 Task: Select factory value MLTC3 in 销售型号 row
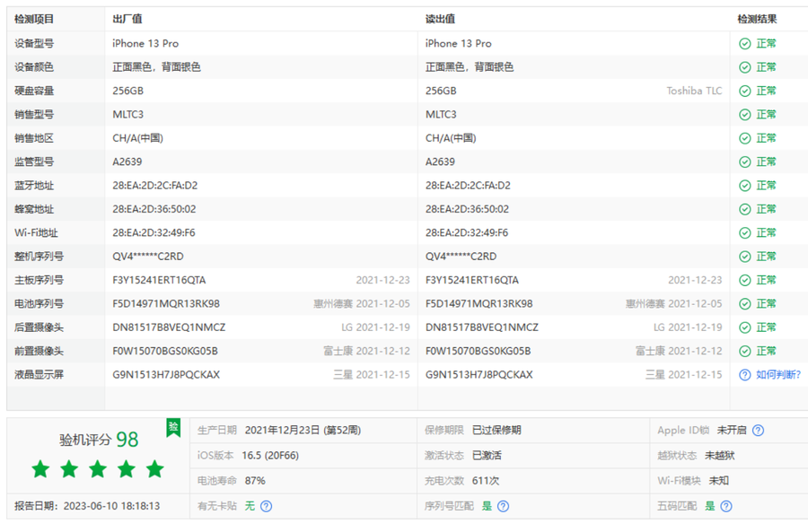(x=128, y=115)
